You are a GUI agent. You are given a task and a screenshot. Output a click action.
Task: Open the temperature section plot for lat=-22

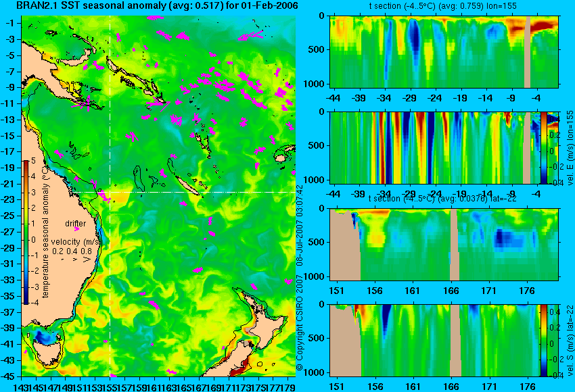(444, 245)
